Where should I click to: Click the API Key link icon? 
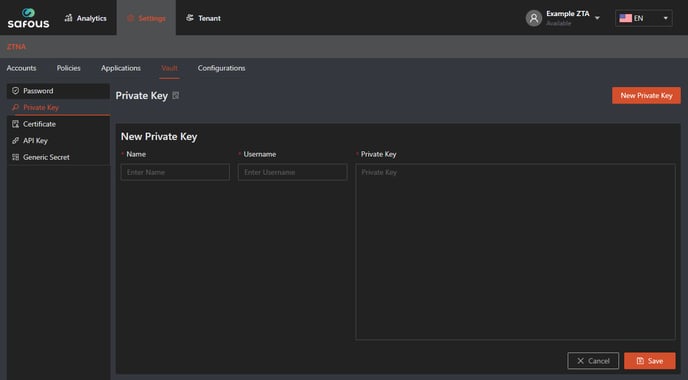[15, 141]
